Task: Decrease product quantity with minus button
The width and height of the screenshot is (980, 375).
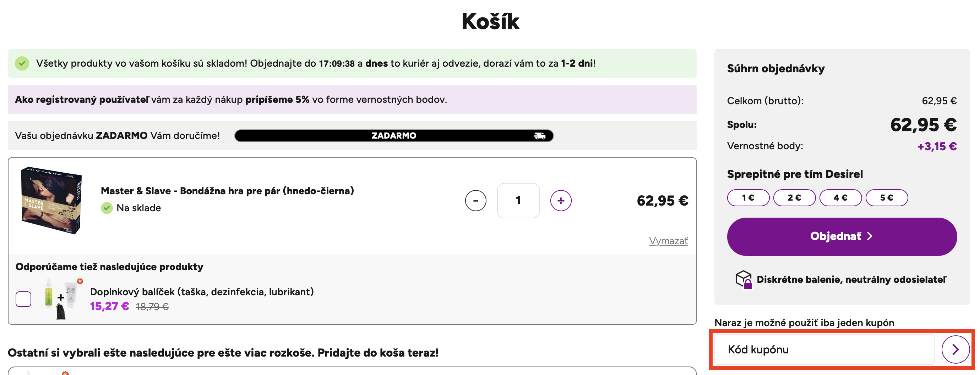Action: 475,201
